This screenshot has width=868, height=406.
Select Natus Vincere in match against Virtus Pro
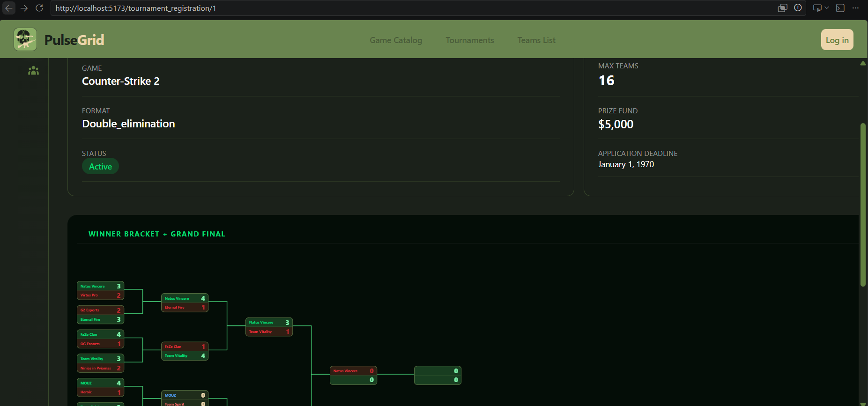[100, 286]
